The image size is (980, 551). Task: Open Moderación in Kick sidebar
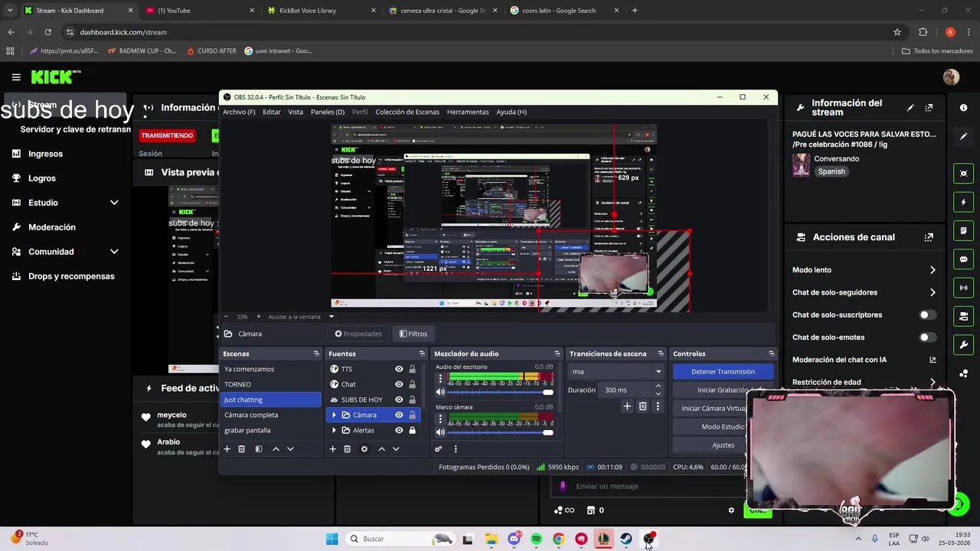pos(51,227)
